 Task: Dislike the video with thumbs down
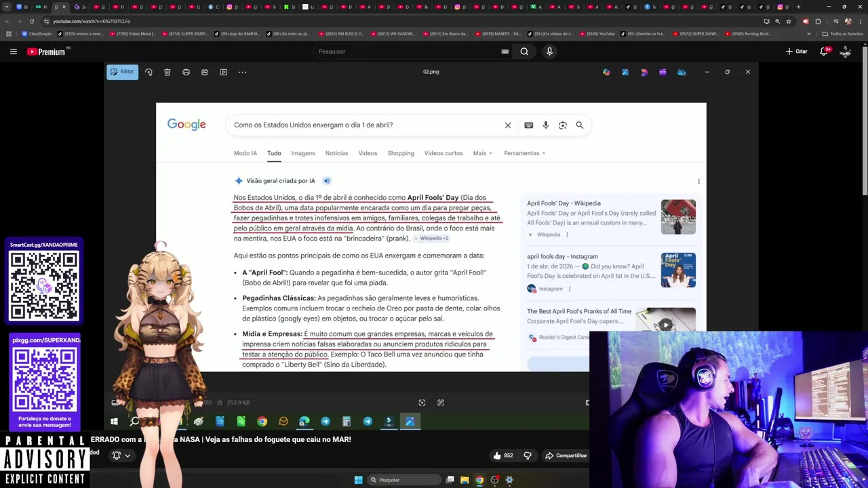click(x=528, y=455)
